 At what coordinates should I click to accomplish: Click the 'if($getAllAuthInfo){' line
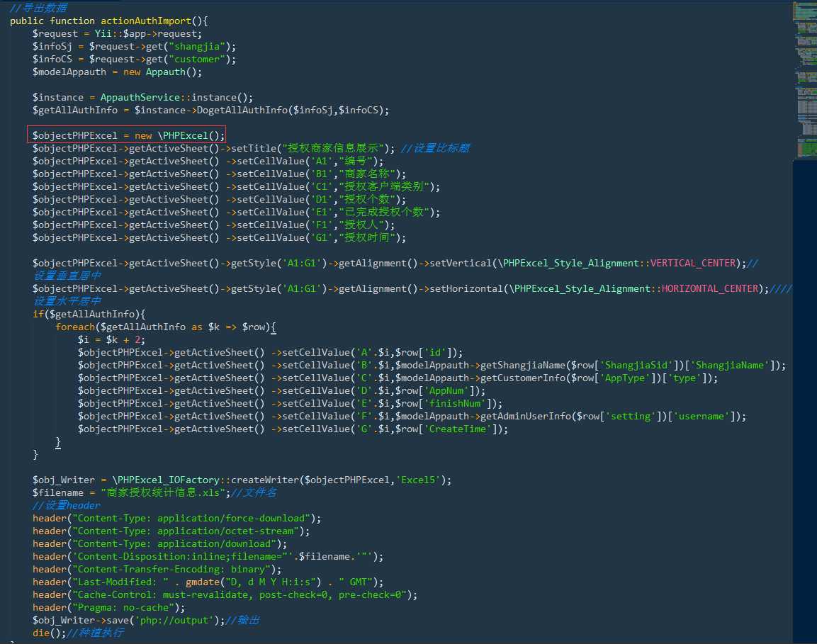(89, 314)
